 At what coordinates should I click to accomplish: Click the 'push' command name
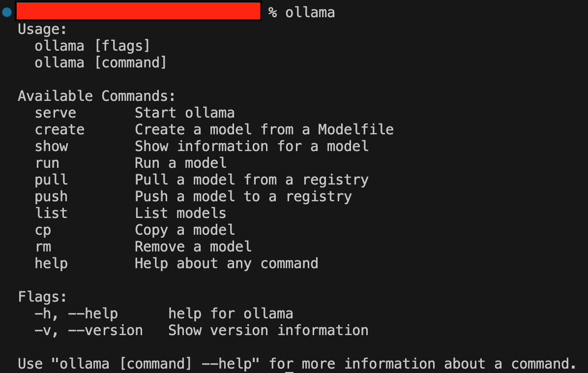[x=51, y=197]
